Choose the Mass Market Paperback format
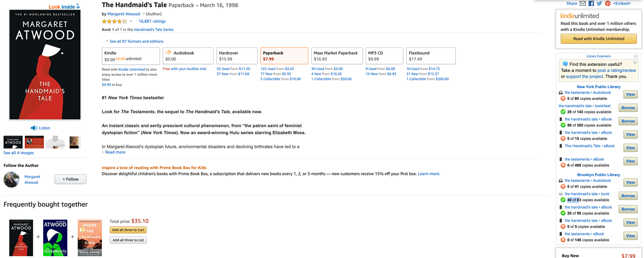The width and height of the screenshot is (644, 258). 337,56
